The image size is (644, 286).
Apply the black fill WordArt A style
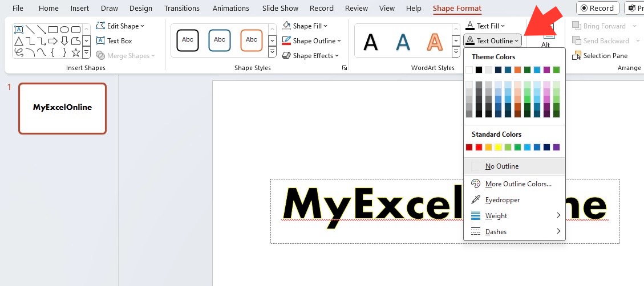371,41
